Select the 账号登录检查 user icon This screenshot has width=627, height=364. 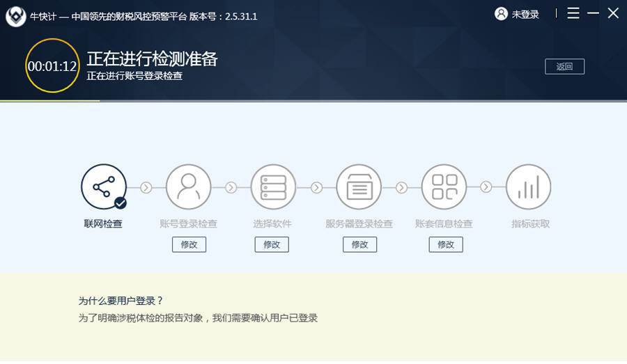click(189, 187)
